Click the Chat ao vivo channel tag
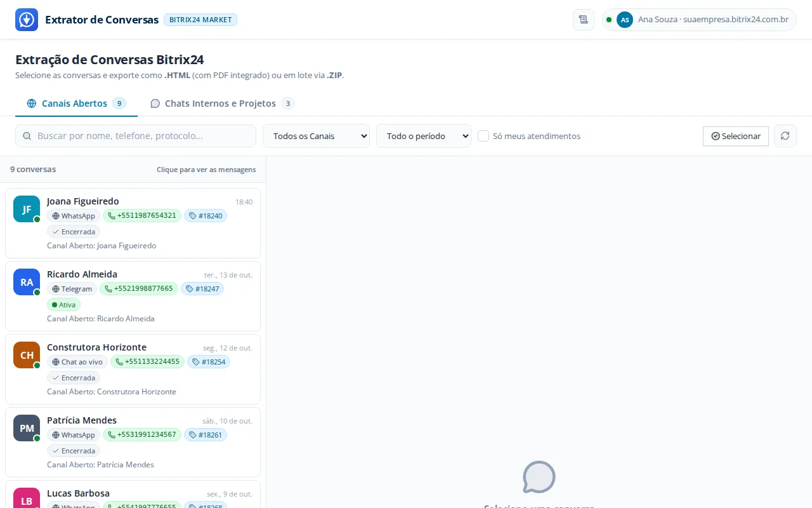812x508 pixels. click(77, 362)
